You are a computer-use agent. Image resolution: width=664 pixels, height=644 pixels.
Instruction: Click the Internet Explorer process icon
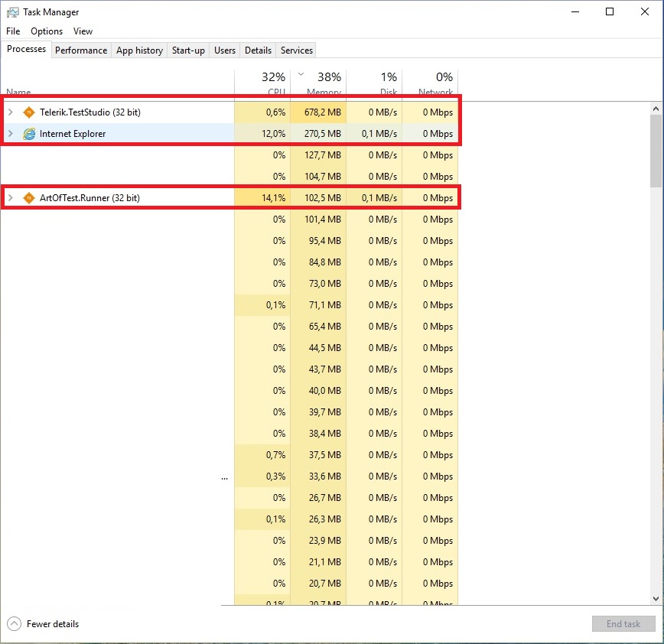(29, 134)
